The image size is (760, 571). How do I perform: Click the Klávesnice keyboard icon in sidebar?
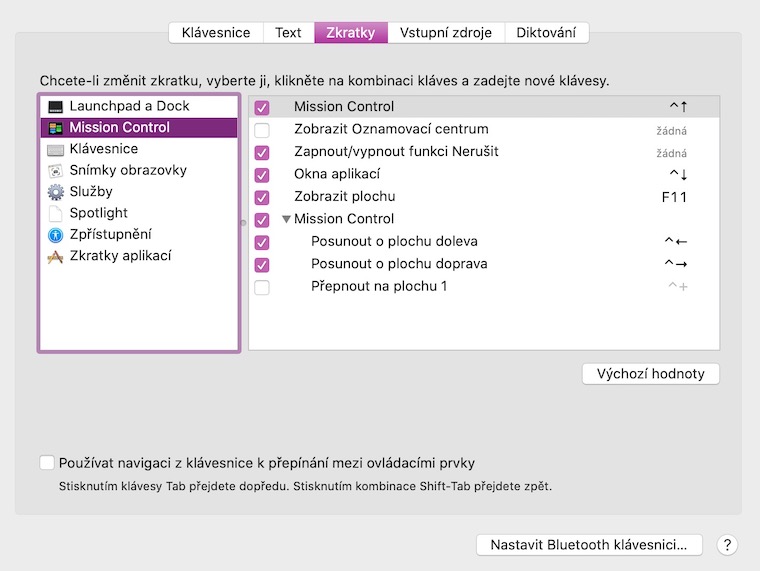pos(55,149)
